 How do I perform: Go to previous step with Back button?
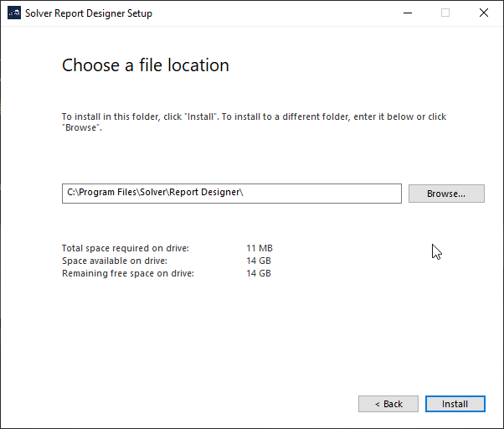pyautogui.click(x=388, y=404)
